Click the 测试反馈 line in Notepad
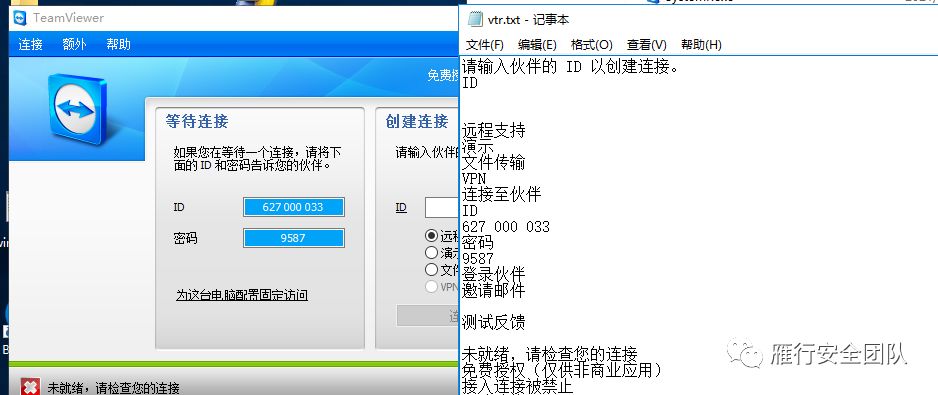 (494, 323)
